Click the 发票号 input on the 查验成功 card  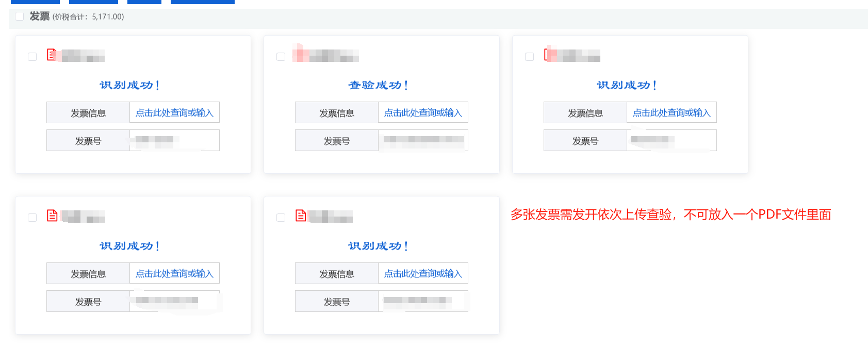[423, 140]
